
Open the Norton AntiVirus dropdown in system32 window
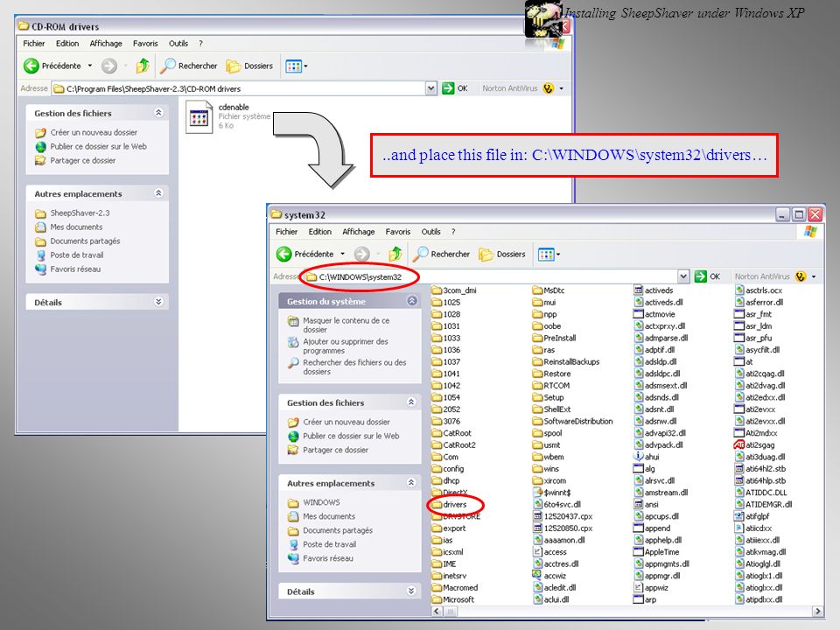tap(814, 276)
